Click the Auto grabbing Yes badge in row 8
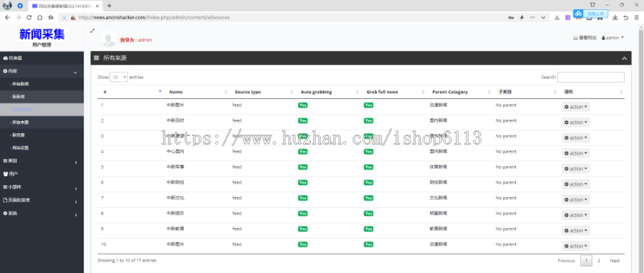644x273 pixels. 303,214
